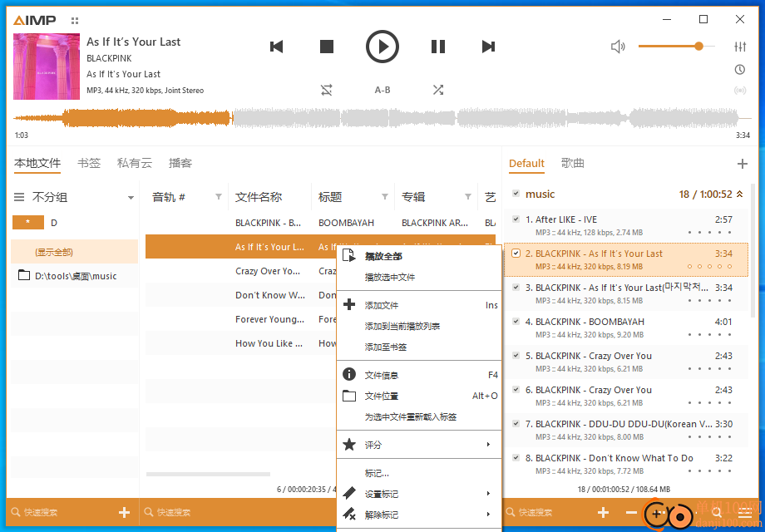Toggle shuffle playback icon
765x532 pixels.
(x=438, y=90)
